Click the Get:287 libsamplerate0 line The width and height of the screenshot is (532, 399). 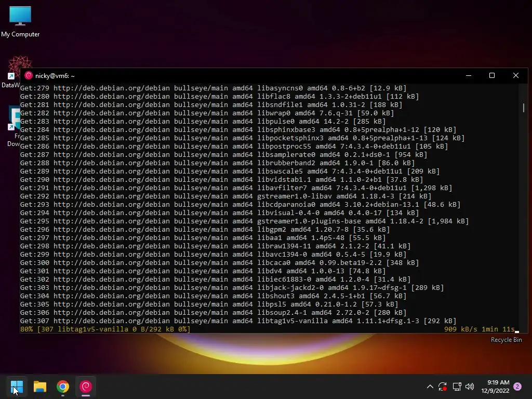coord(223,155)
